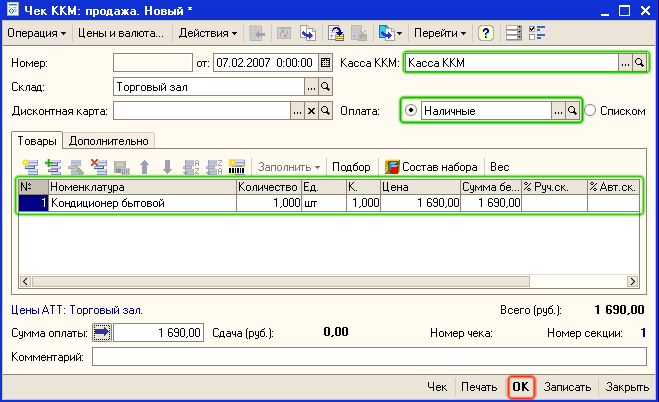
Task: Select cell Кондиционер бытовой
Action: click(142, 203)
